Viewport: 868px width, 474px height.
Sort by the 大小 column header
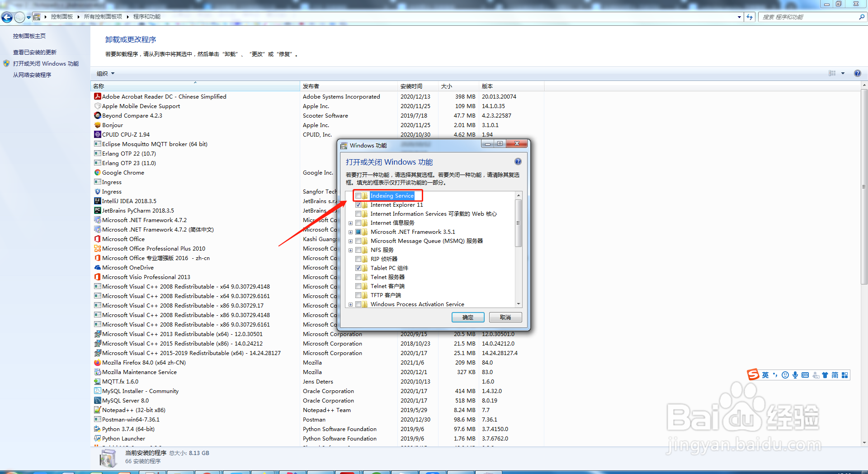point(458,86)
